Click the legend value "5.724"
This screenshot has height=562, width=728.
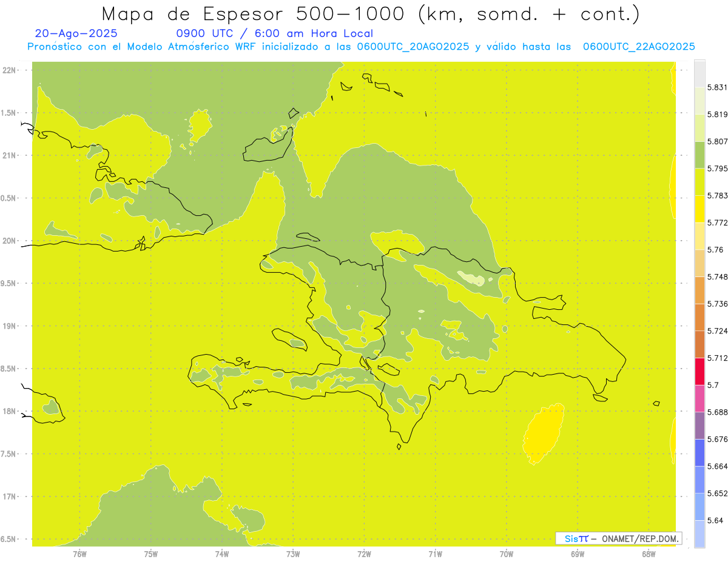point(717,330)
